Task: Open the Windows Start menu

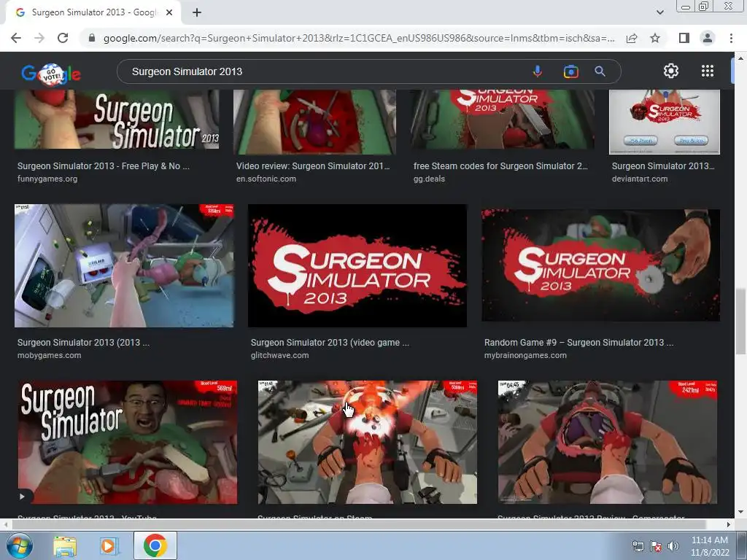Action: [19, 545]
